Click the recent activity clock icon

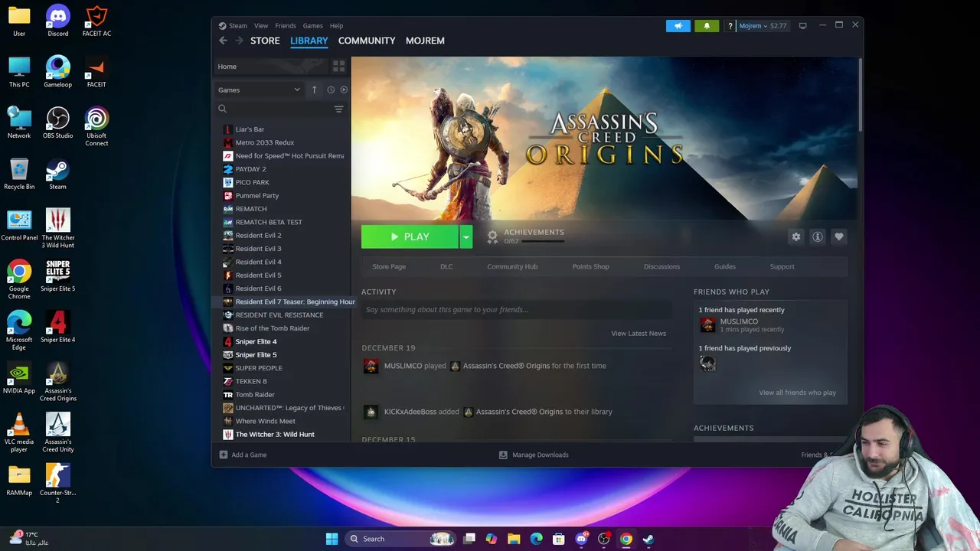pyautogui.click(x=331, y=90)
